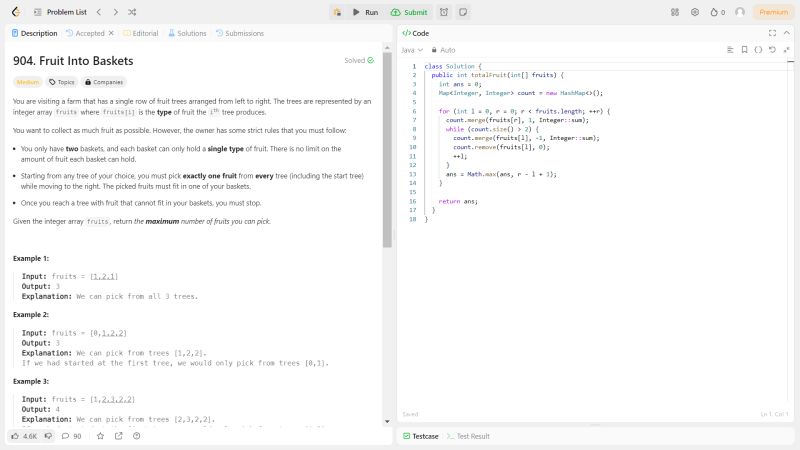Collapse the Code panel with chevron
The height and width of the screenshot is (450, 800).
[x=786, y=33]
